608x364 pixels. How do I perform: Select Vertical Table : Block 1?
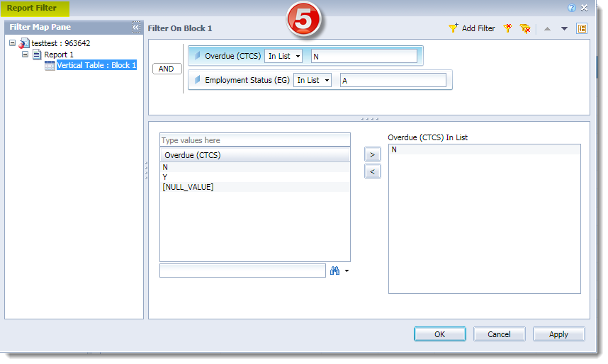coord(96,65)
